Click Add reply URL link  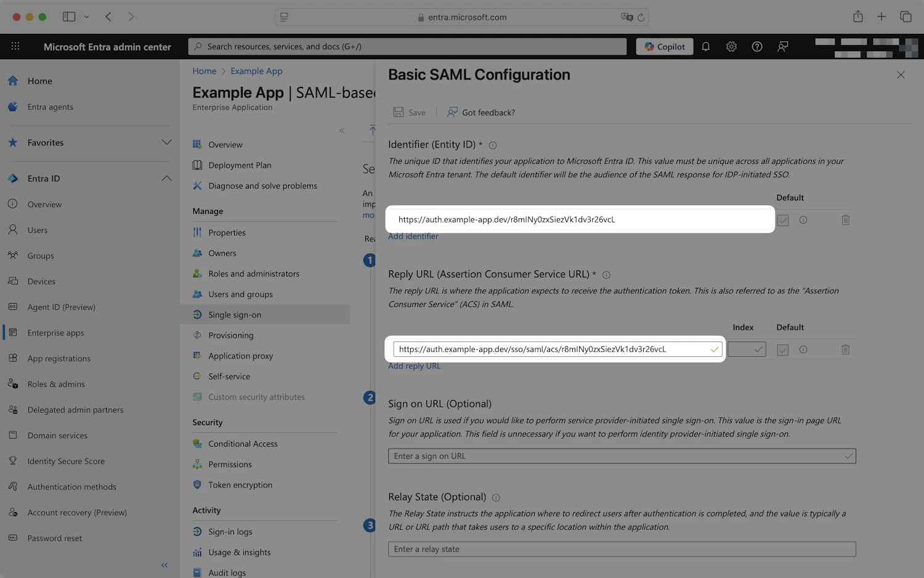[415, 366]
